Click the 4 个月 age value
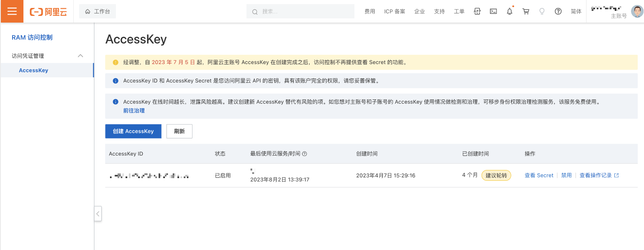 pyautogui.click(x=470, y=175)
